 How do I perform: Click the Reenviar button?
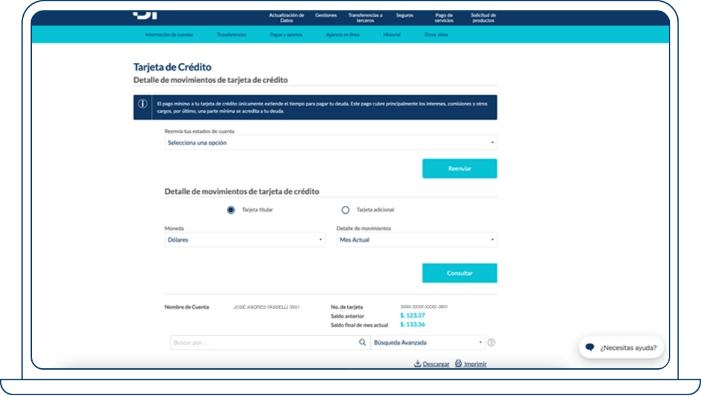point(460,169)
